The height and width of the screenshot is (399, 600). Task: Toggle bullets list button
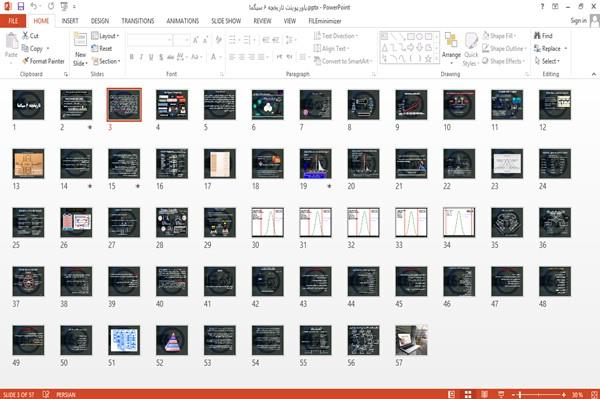click(x=233, y=40)
